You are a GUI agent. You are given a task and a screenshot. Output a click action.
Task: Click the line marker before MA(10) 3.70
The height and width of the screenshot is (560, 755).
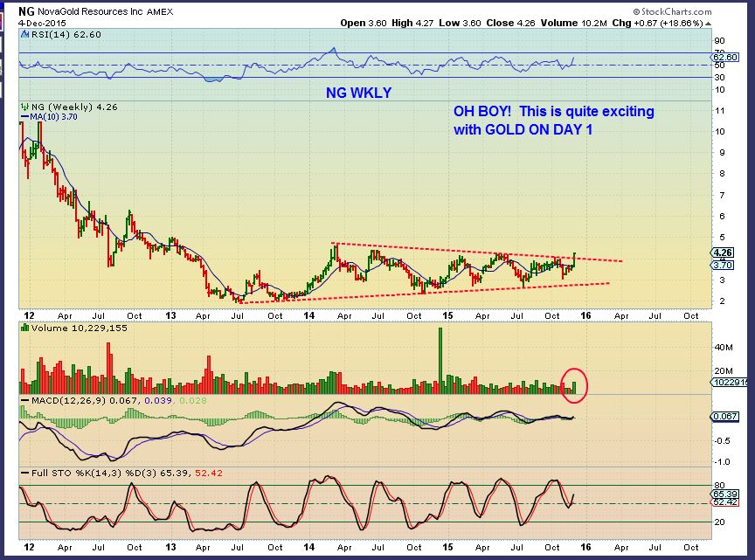tap(25, 116)
